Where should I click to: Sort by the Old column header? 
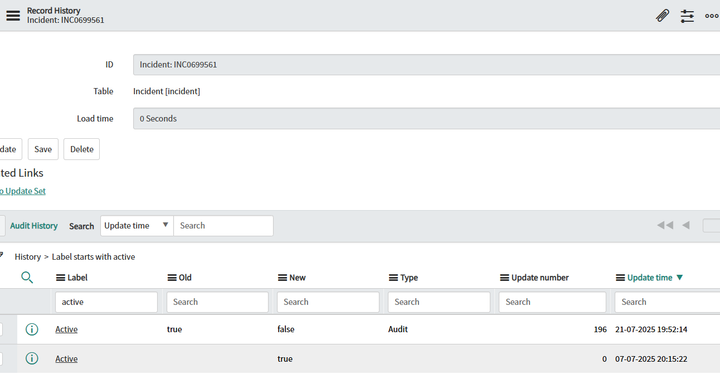point(185,278)
